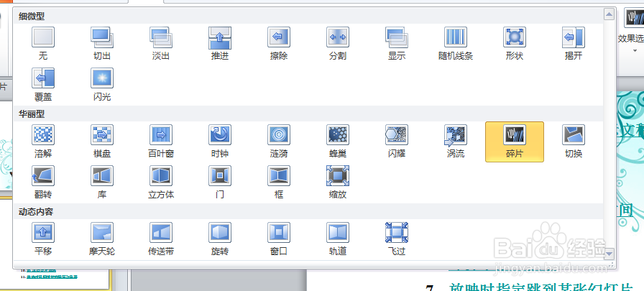Select the 百叶窗 blinds transition
Screen dimensions: 644x291
[x=160, y=142]
